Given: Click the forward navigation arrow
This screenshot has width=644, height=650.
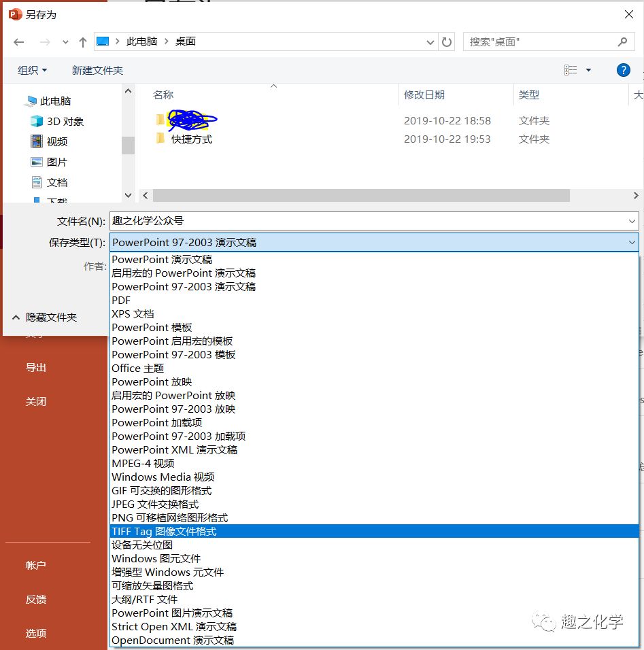Looking at the screenshot, I should click(x=45, y=42).
